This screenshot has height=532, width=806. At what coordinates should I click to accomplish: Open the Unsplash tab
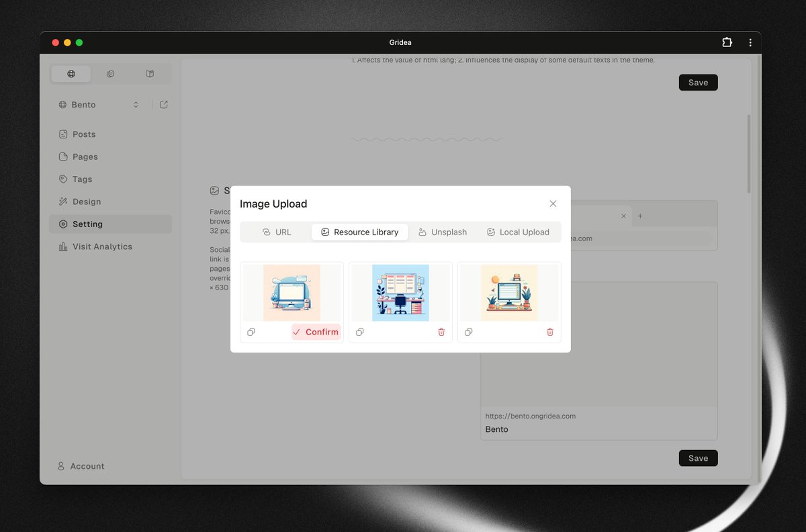442,232
